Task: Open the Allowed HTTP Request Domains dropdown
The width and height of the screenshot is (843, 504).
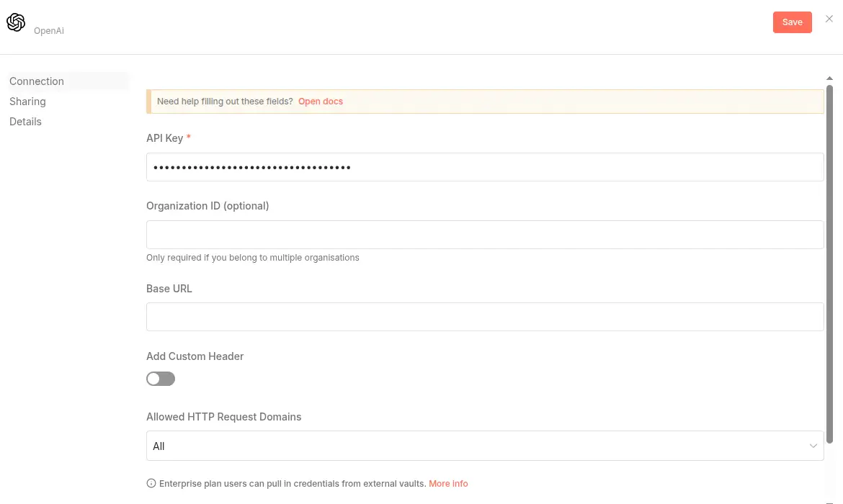Action: [484, 446]
